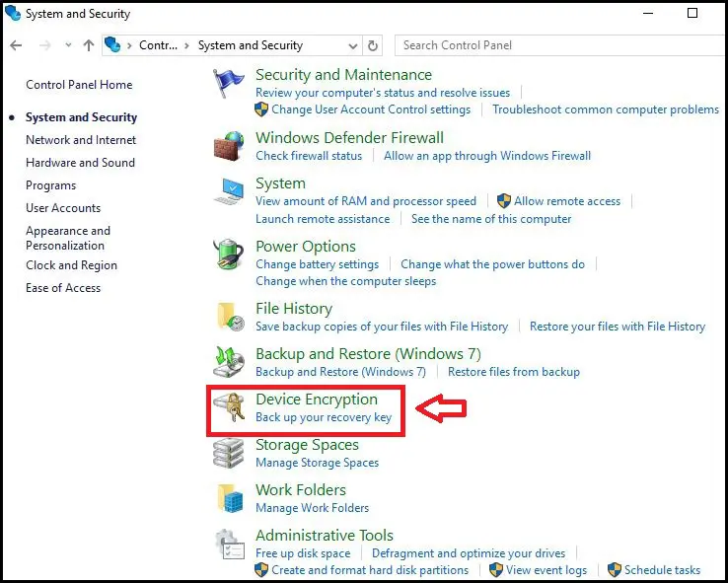Click the Control Panel icon in address bar

point(112,45)
